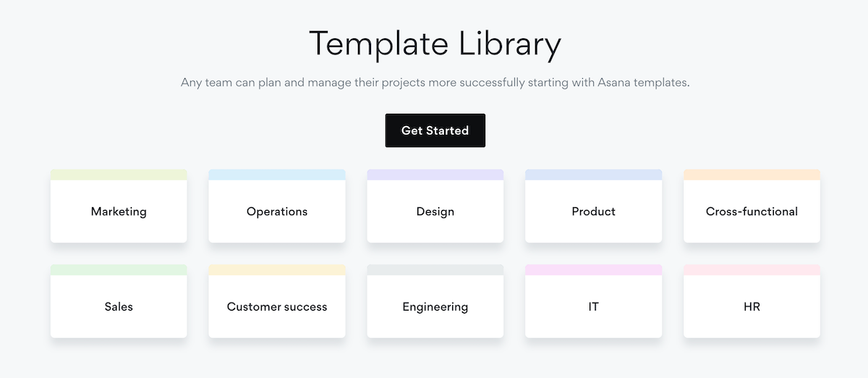Click the Asana templates description text

(x=435, y=83)
